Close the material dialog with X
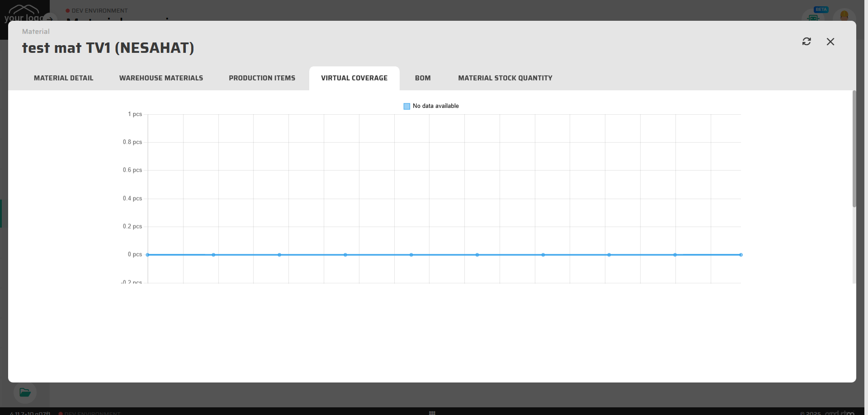The width and height of the screenshot is (868, 415). [830, 42]
